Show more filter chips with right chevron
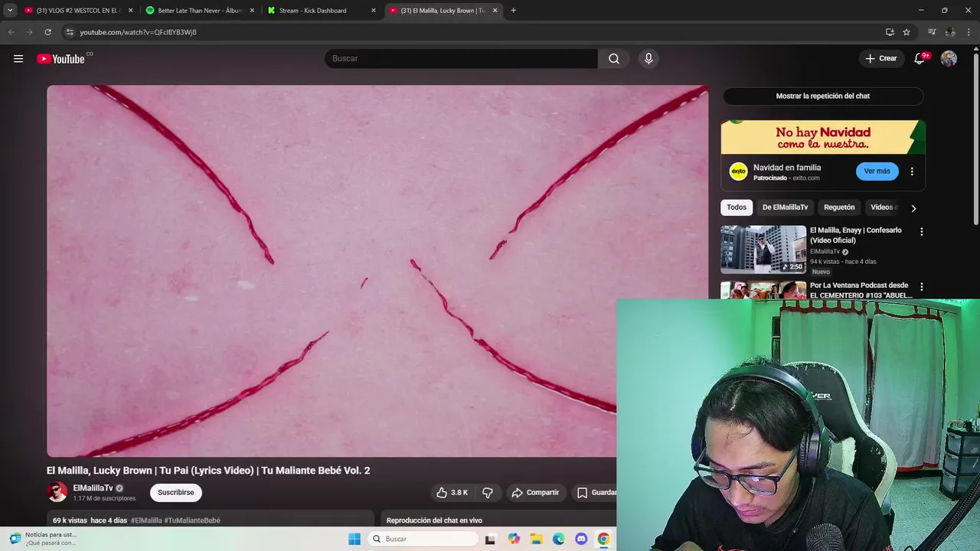980x551 pixels. 913,208
